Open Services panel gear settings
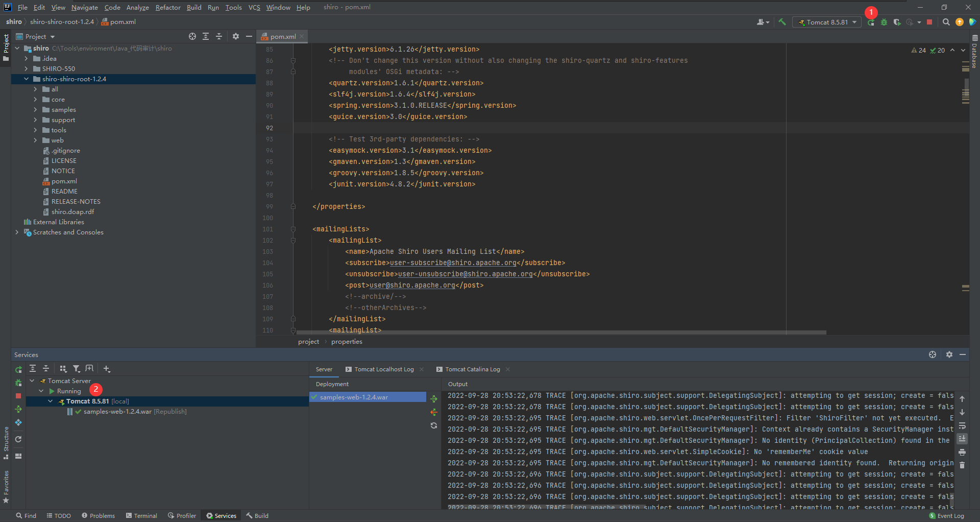The image size is (980, 522). (x=949, y=354)
